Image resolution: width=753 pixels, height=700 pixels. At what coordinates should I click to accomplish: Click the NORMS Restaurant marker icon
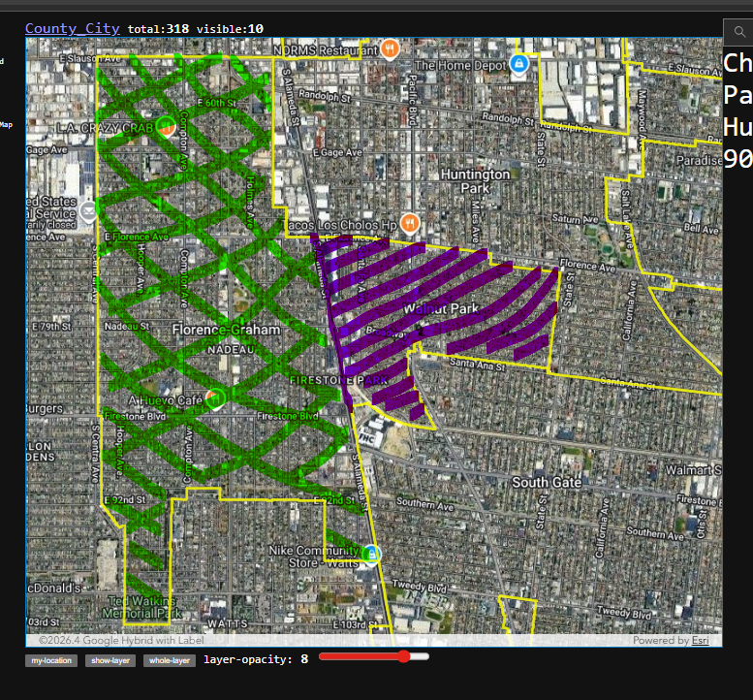click(x=390, y=48)
